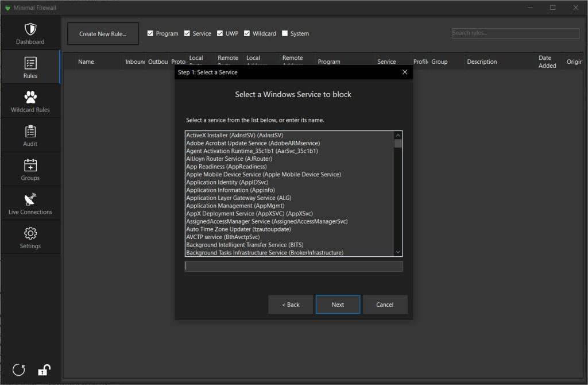
Task: Sort by Proto column header
Action: click(178, 61)
